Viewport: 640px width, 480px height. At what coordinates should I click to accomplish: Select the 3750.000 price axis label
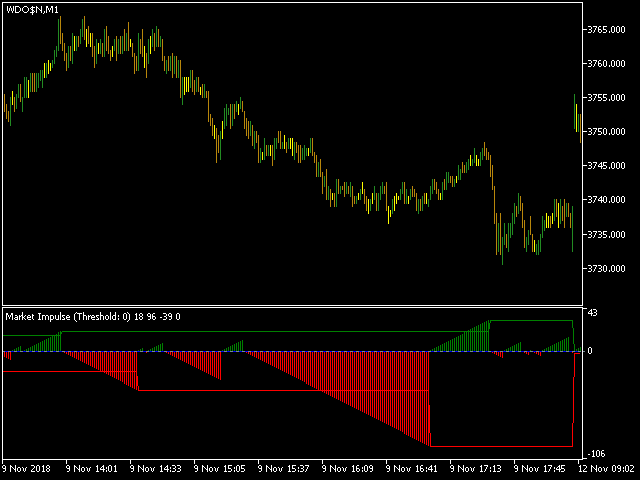point(606,131)
